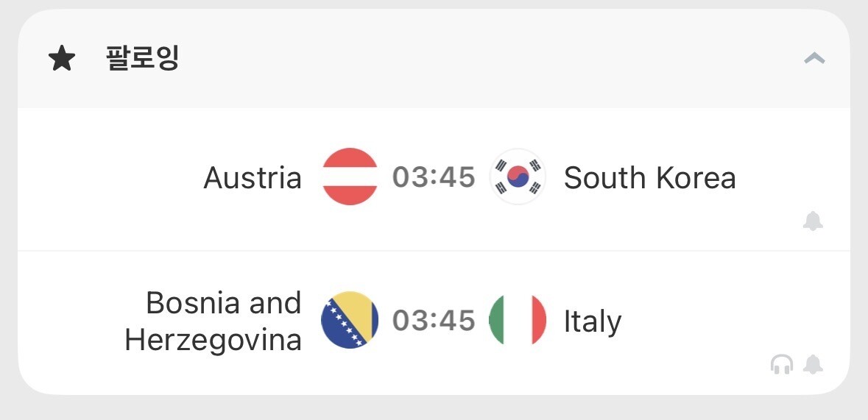Open the South Korea team name link
The width and height of the screenshot is (868, 420).
pos(649,178)
